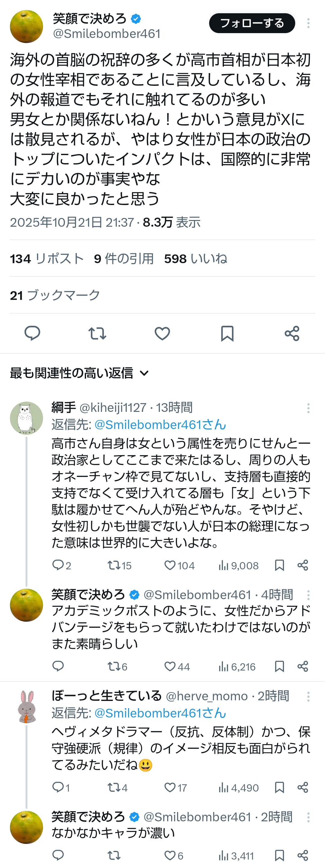Repost 綱手's reply with 15 reposts
325x868 pixels.
113,565
